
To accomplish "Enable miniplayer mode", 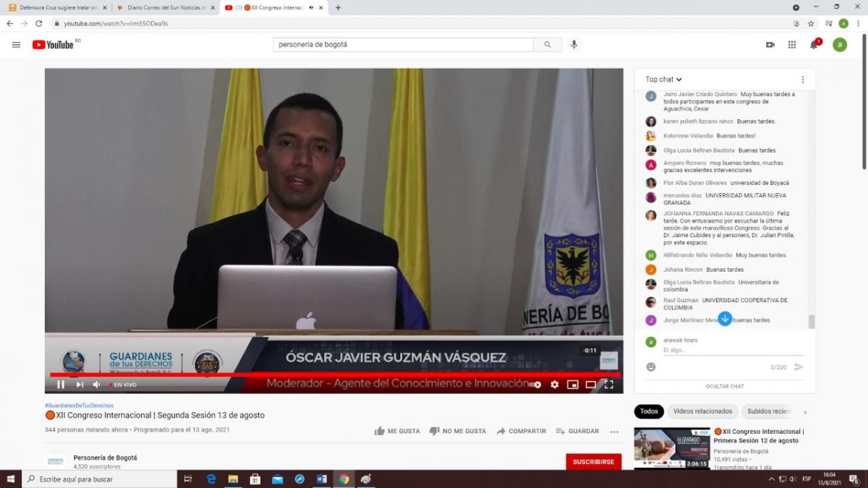I will [x=573, y=385].
